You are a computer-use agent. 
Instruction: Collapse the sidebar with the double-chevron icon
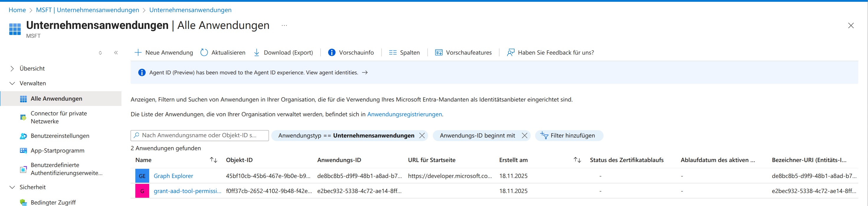tap(116, 53)
